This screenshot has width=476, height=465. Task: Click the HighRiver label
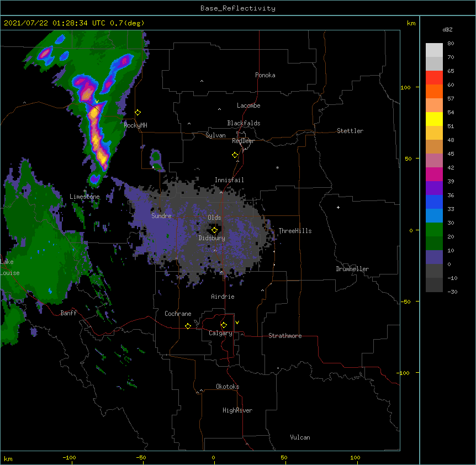(x=237, y=410)
